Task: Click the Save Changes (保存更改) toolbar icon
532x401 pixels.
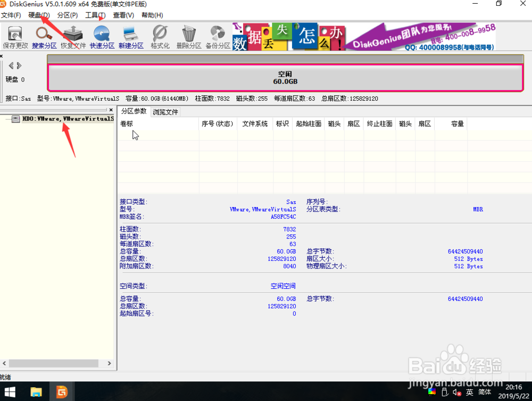Action: tap(15, 37)
